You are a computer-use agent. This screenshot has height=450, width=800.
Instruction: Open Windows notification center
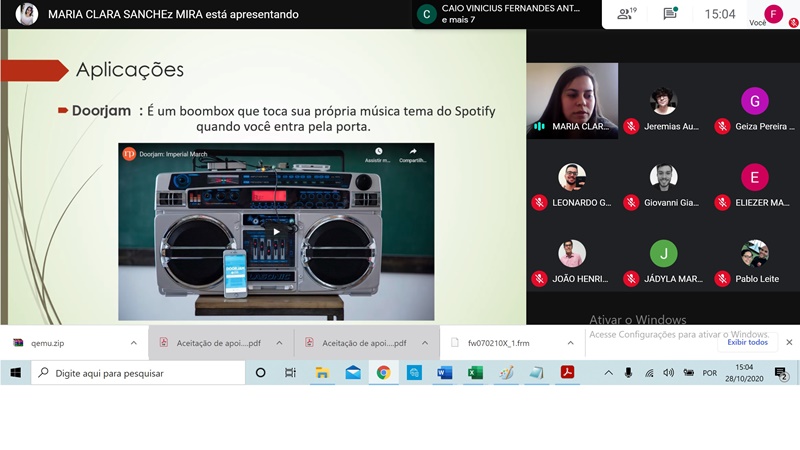781,374
